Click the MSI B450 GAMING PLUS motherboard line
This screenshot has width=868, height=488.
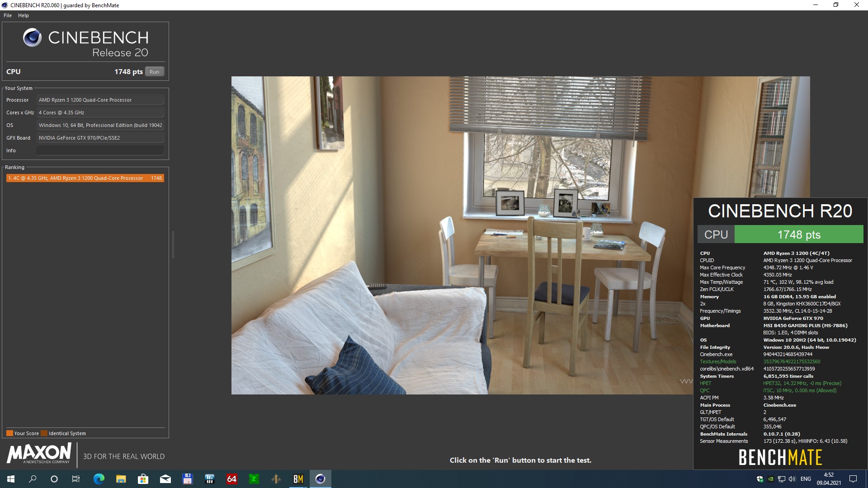pyautogui.click(x=805, y=325)
